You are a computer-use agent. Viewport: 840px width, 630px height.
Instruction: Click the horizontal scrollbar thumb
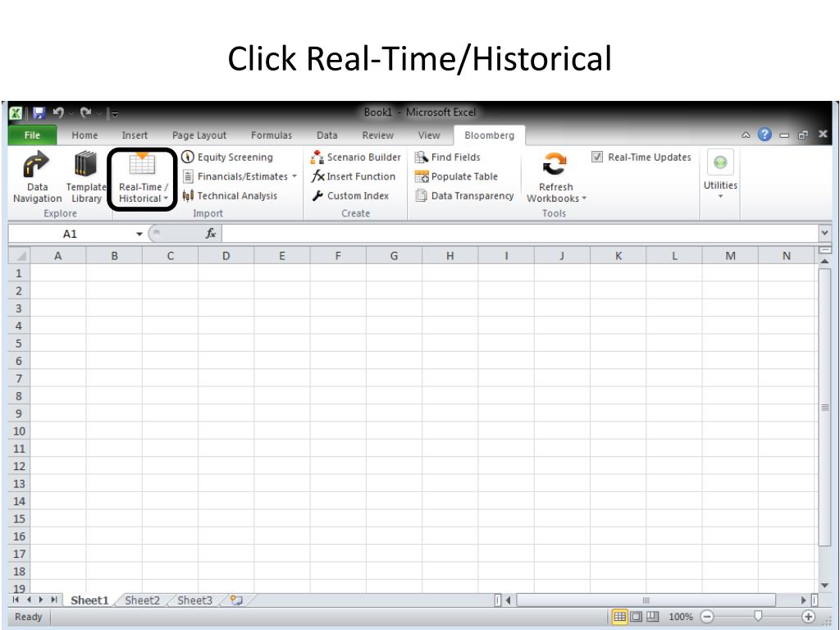646,600
